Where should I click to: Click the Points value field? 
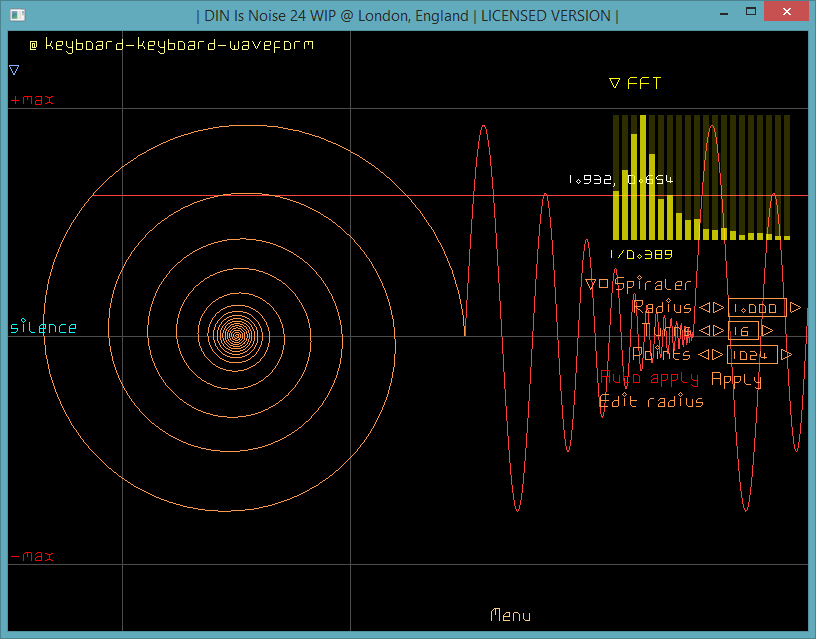(751, 355)
